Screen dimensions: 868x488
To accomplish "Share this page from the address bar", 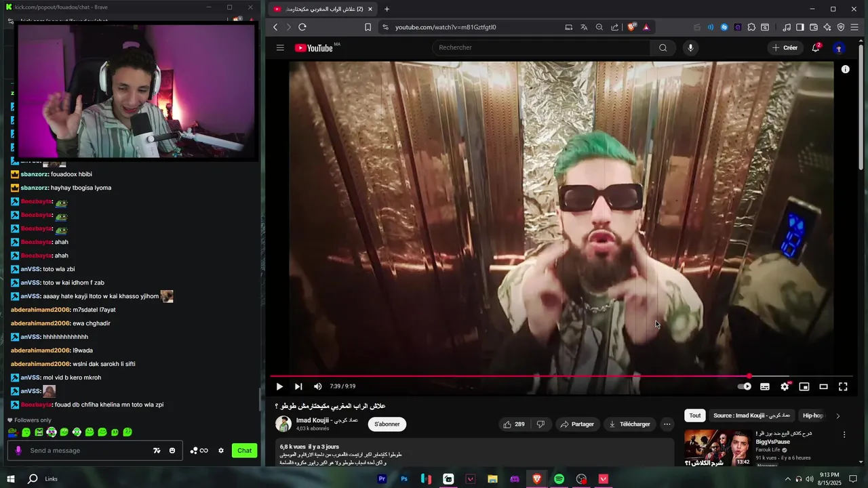I will [x=615, y=27].
